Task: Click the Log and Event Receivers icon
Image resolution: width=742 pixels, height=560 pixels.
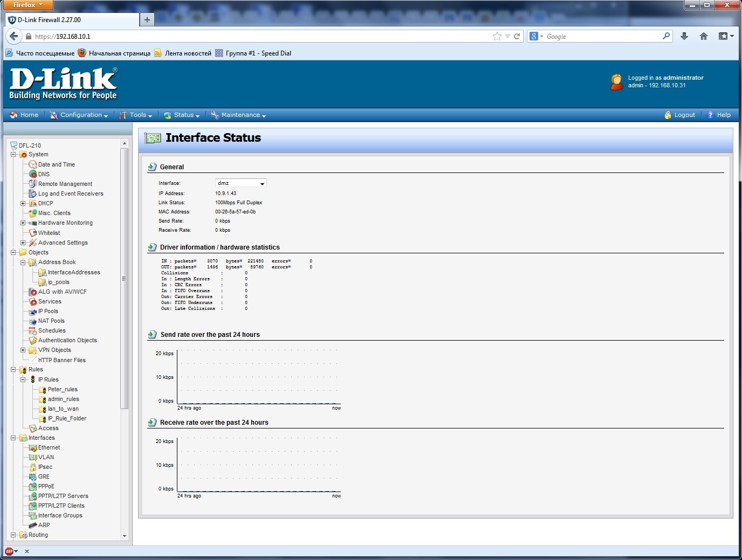Action: tap(33, 193)
